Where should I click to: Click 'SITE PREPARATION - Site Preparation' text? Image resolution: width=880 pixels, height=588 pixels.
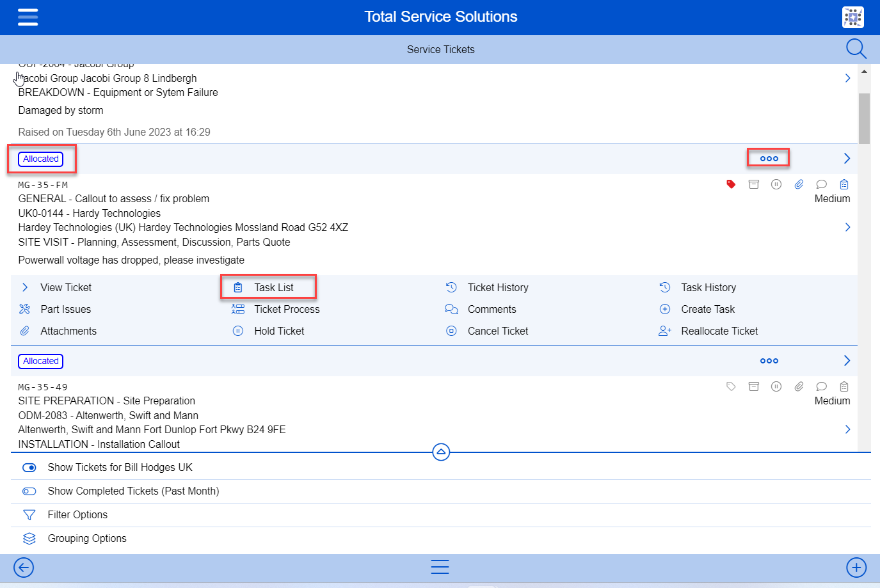[107, 401]
